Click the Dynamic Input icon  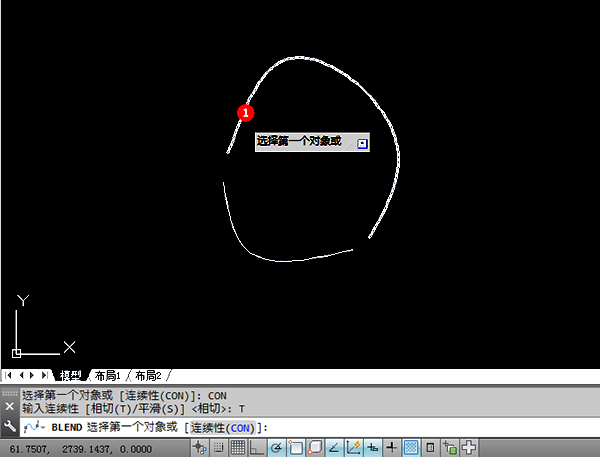pos(372,447)
